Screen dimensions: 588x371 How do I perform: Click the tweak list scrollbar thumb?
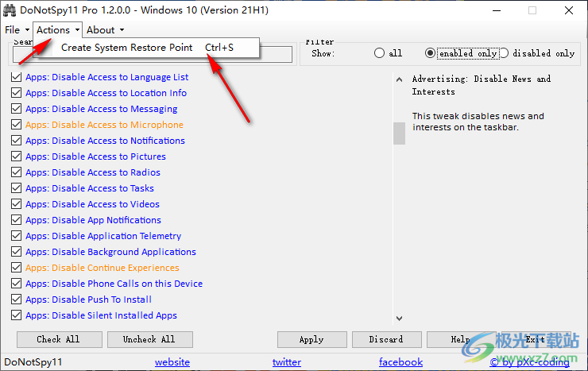coord(400,133)
